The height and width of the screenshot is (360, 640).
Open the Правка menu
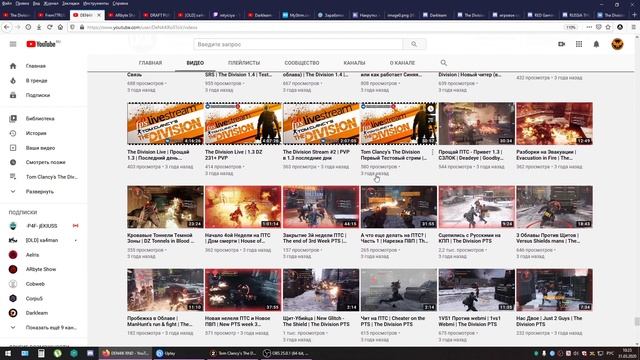[x=22, y=3]
